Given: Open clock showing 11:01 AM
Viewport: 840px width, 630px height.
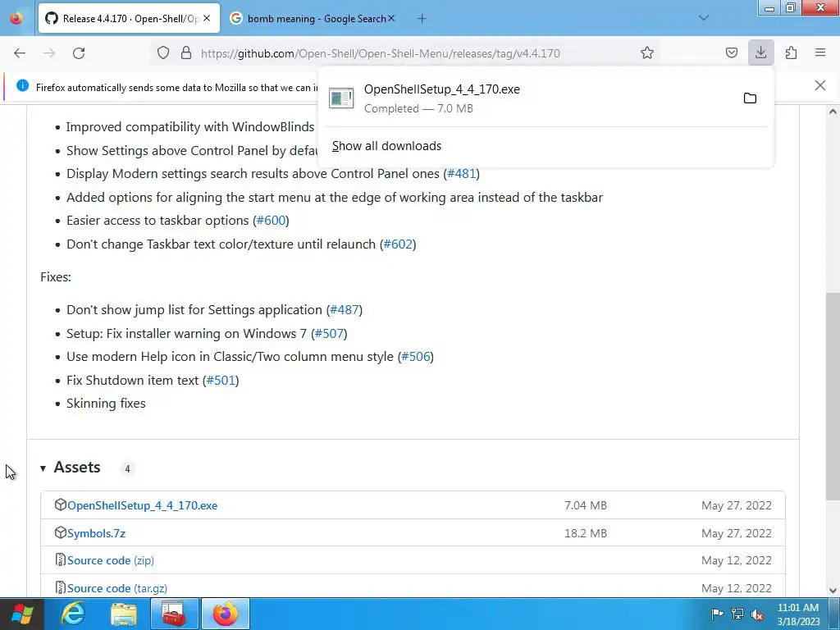Looking at the screenshot, I should pos(798,614).
